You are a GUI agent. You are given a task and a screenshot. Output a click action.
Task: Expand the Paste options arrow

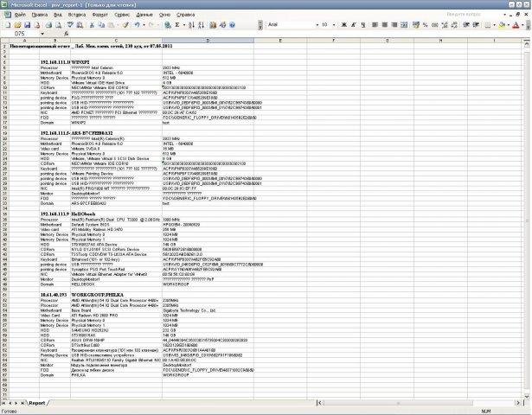[118, 25]
